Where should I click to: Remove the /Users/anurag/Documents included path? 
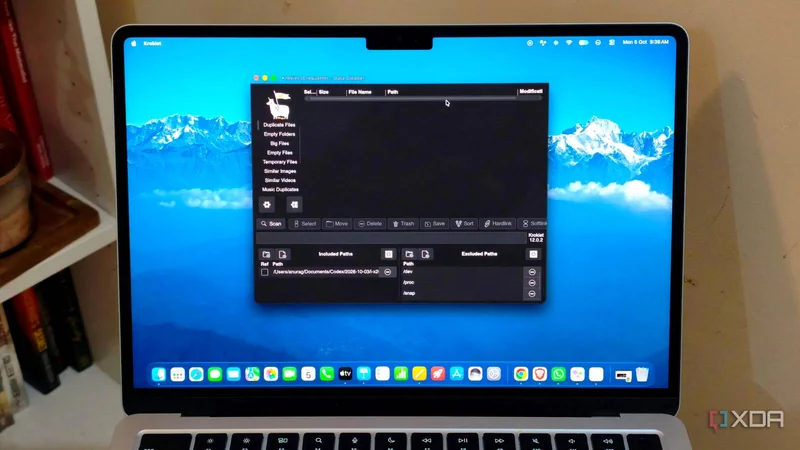click(x=388, y=272)
